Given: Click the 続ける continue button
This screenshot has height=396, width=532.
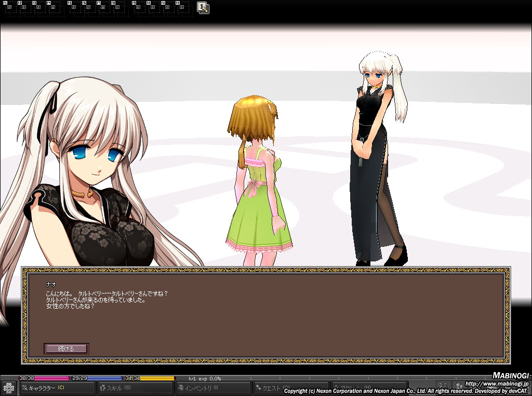Looking at the screenshot, I should click(x=66, y=349).
